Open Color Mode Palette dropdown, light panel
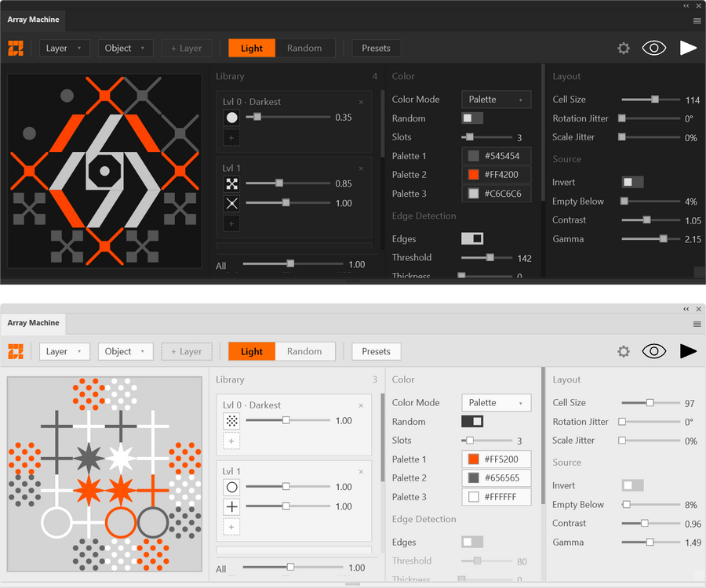The image size is (706, 588). click(x=497, y=403)
